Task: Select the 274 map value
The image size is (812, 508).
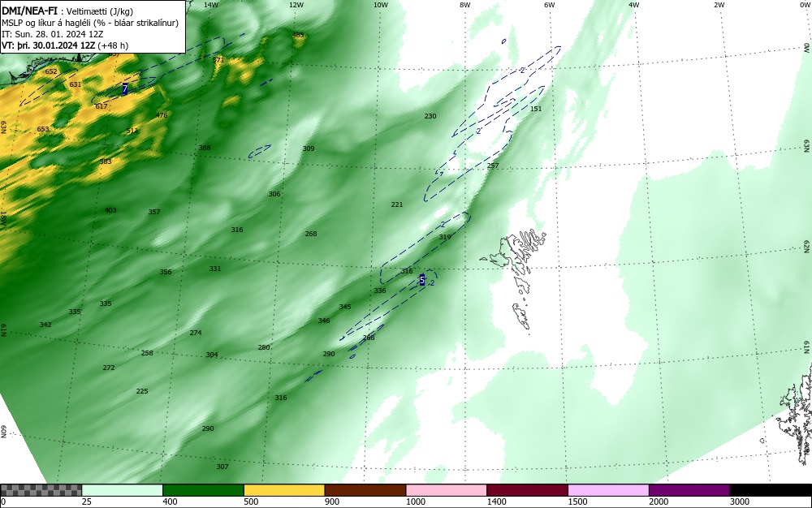Action: pyautogui.click(x=196, y=333)
